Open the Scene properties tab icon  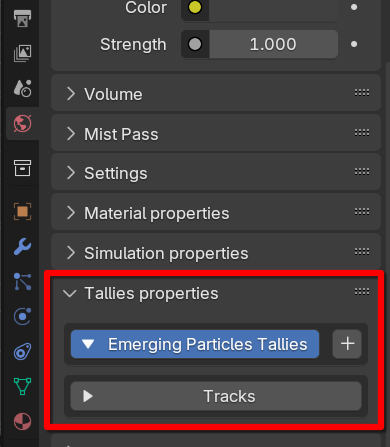[22, 88]
